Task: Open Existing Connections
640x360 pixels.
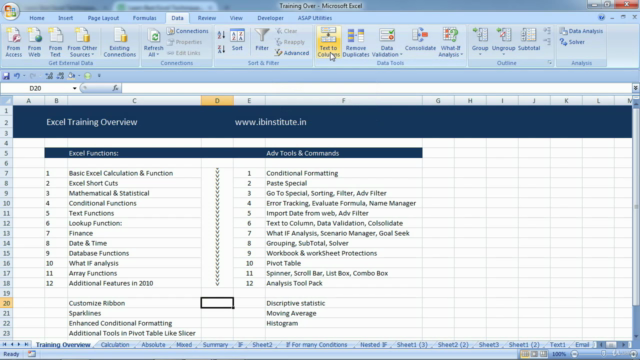Action: pyautogui.click(x=120, y=42)
